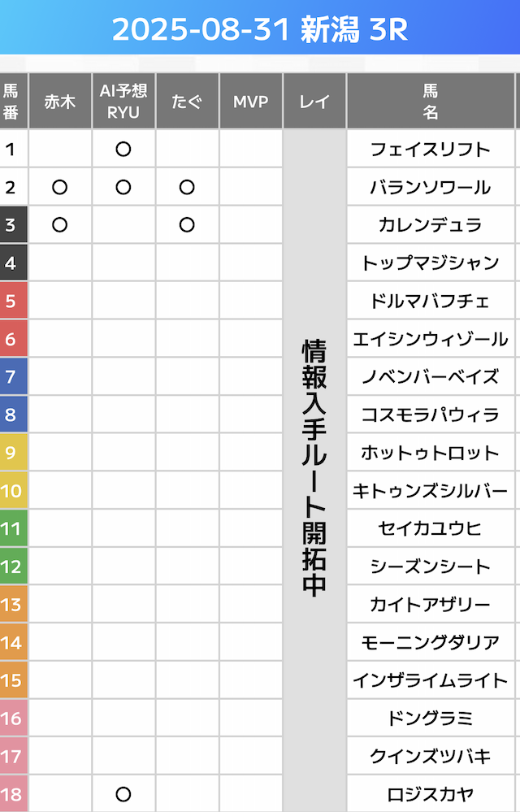
Task: Click the たぐ column header
Action: (x=187, y=102)
